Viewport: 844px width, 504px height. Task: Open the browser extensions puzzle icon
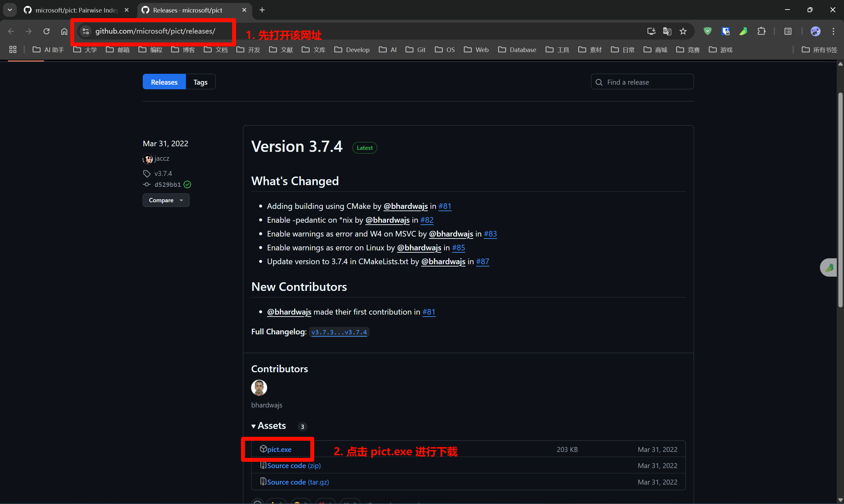click(x=761, y=31)
